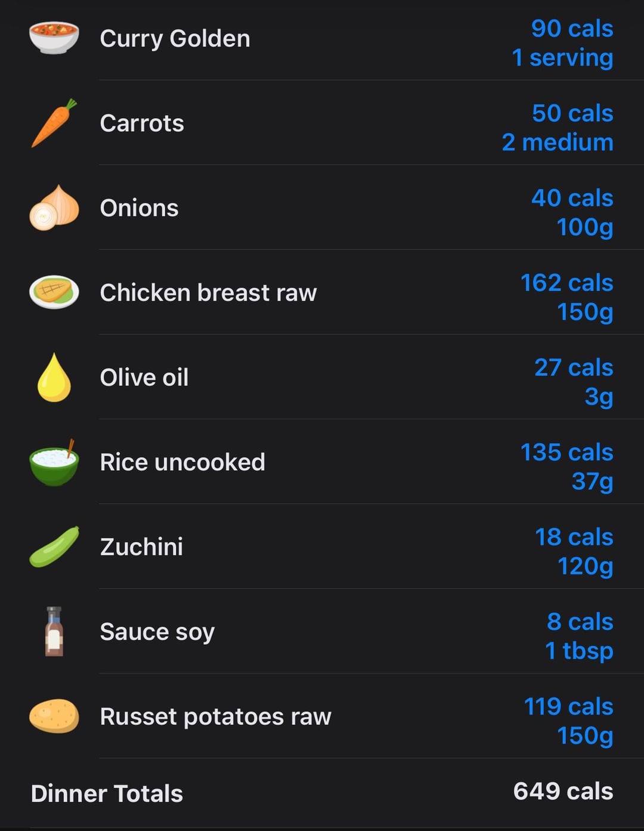Edit Carrots 50 cals 2 medium value

(x=558, y=128)
